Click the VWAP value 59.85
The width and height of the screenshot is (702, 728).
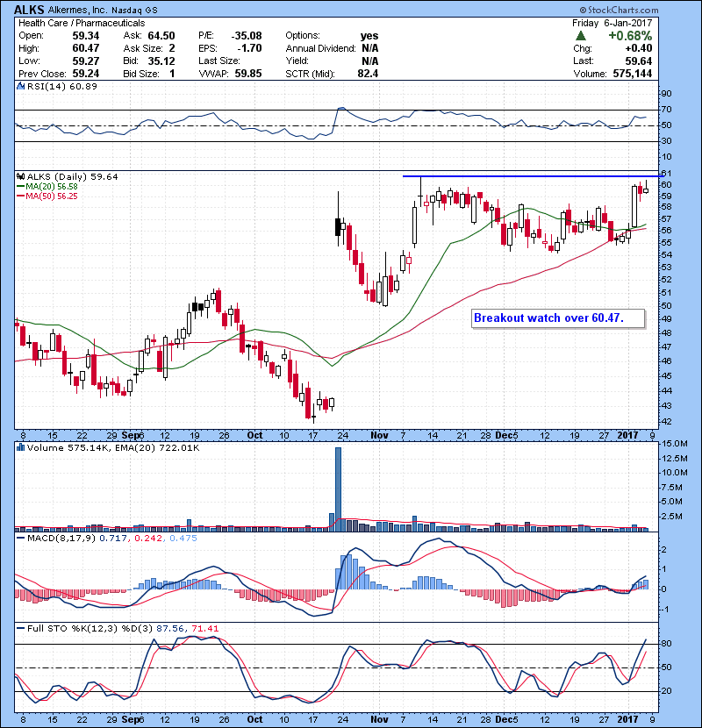[248, 74]
